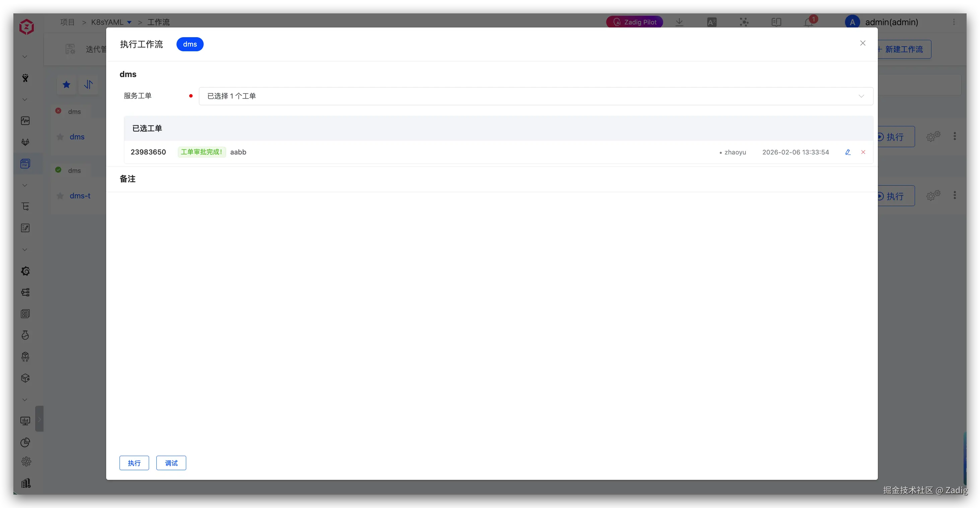
Task: Click the 项目 breadcrumb item
Action: click(x=67, y=22)
